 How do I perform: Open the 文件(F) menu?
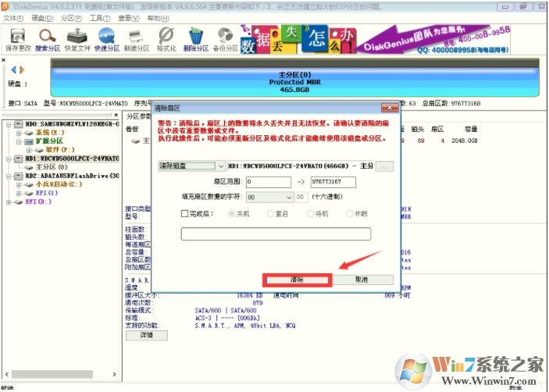click(13, 18)
